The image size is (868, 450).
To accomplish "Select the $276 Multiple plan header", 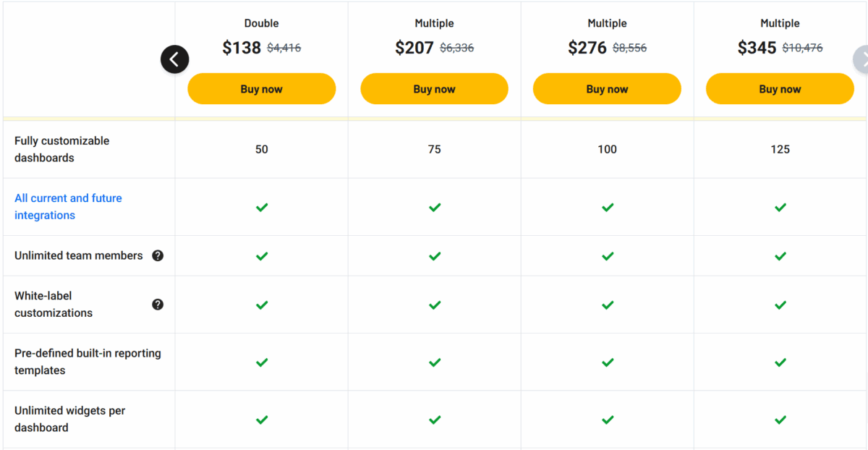I will [x=607, y=23].
